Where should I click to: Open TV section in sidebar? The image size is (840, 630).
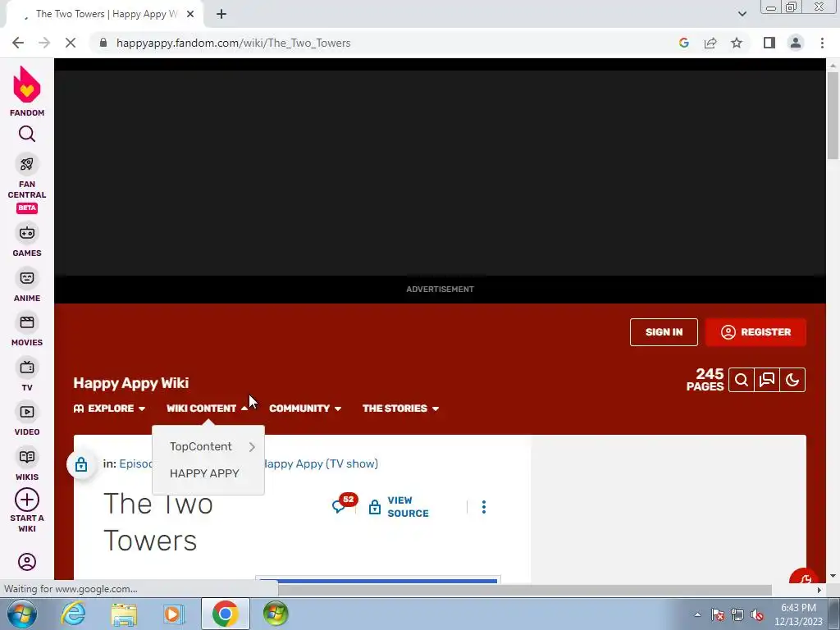pyautogui.click(x=27, y=375)
